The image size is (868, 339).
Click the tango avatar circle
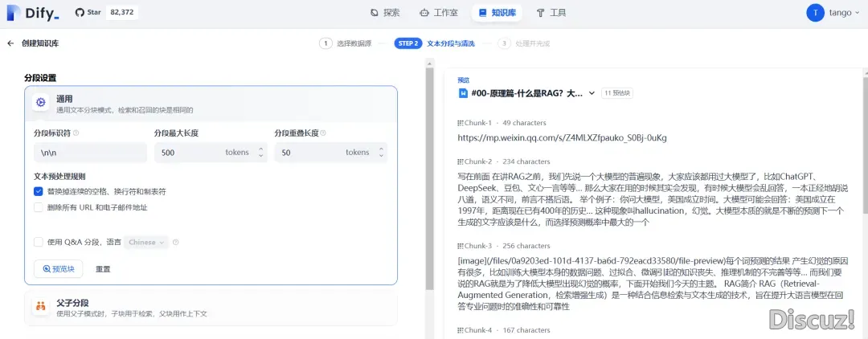pos(816,13)
